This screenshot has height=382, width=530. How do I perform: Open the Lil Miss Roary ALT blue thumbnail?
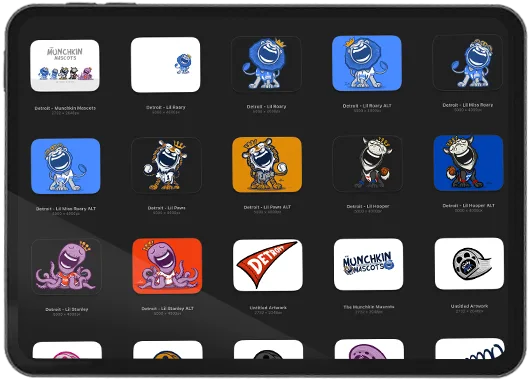(x=66, y=166)
